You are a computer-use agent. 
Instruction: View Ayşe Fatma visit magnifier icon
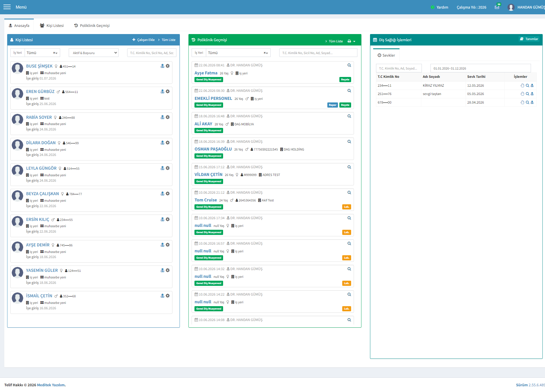[349, 65]
